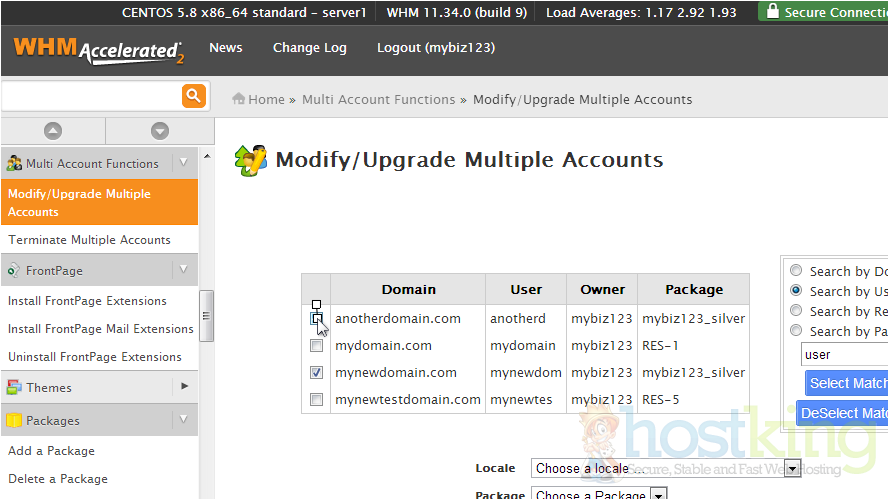
Task: Select the first Search by radio option
Action: [796, 271]
